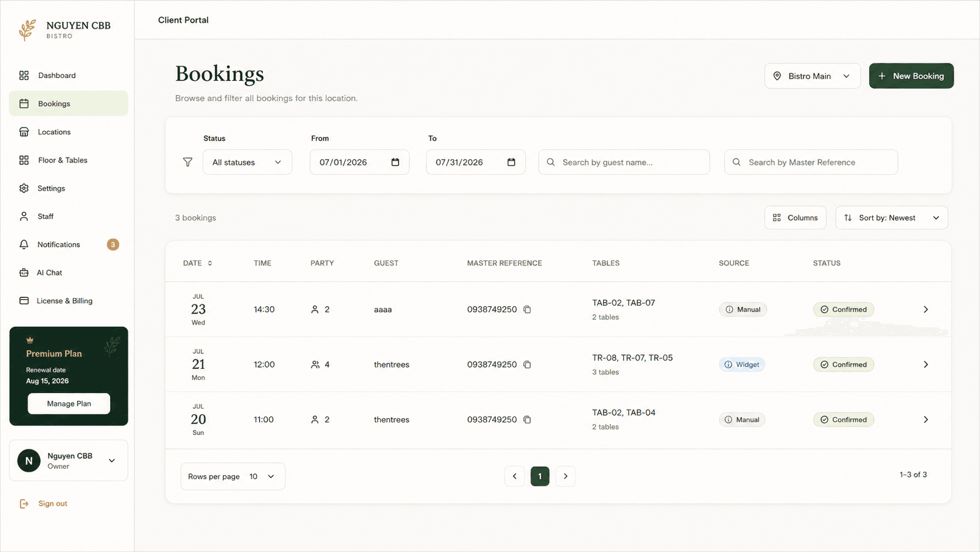Click the Search by Master Reference field
This screenshot has height=552, width=980.
pyautogui.click(x=811, y=162)
